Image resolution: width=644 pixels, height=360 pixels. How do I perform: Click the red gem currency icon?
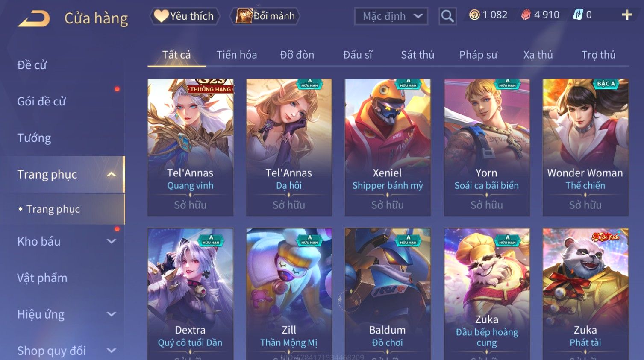pyautogui.click(x=526, y=15)
